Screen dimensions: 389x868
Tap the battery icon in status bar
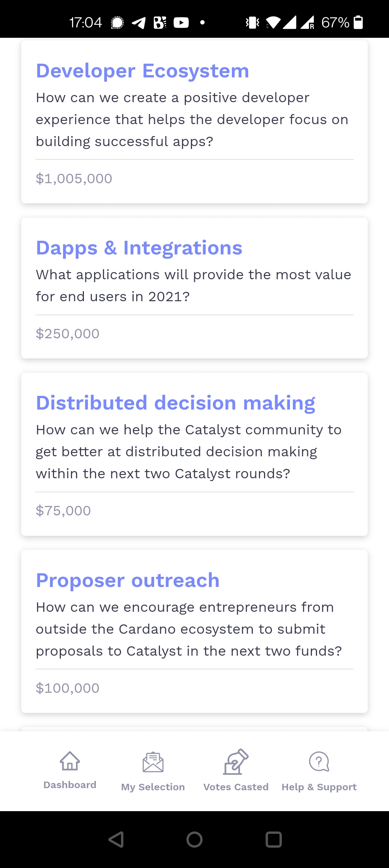358,22
